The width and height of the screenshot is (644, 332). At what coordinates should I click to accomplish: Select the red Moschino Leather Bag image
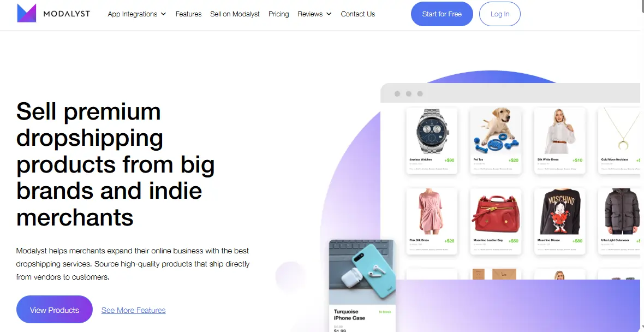coord(496,212)
